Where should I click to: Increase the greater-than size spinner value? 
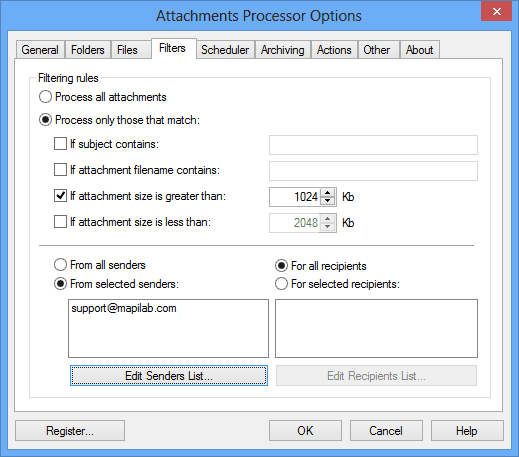pos(328,193)
